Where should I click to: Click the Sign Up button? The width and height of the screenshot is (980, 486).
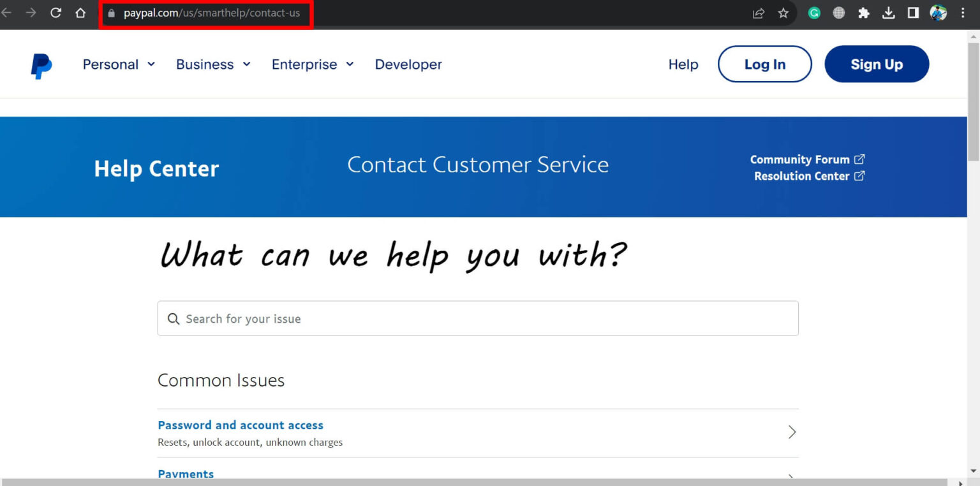877,64
